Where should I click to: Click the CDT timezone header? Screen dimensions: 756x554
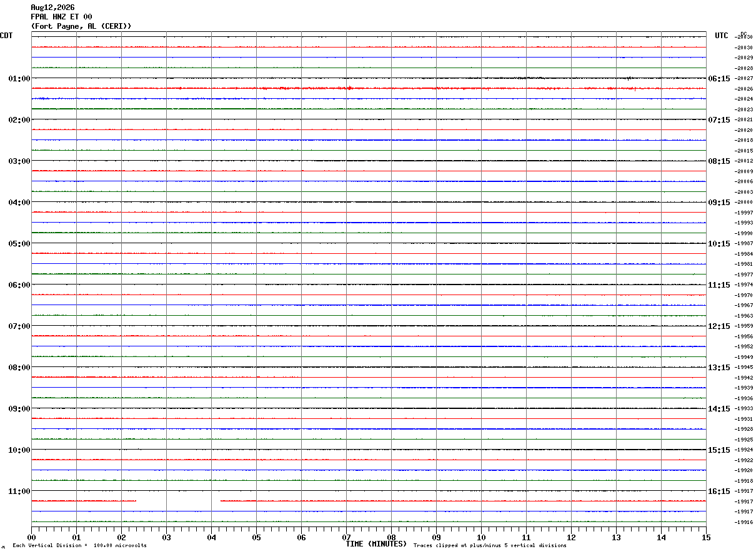click(x=6, y=36)
